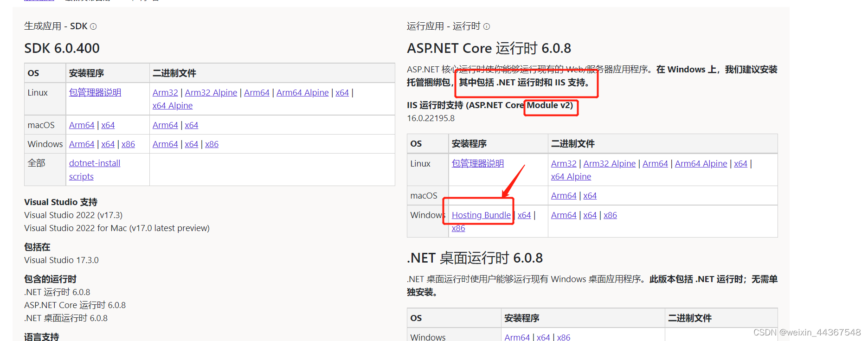Download macOS Arm64 SDK installer

coord(82,125)
